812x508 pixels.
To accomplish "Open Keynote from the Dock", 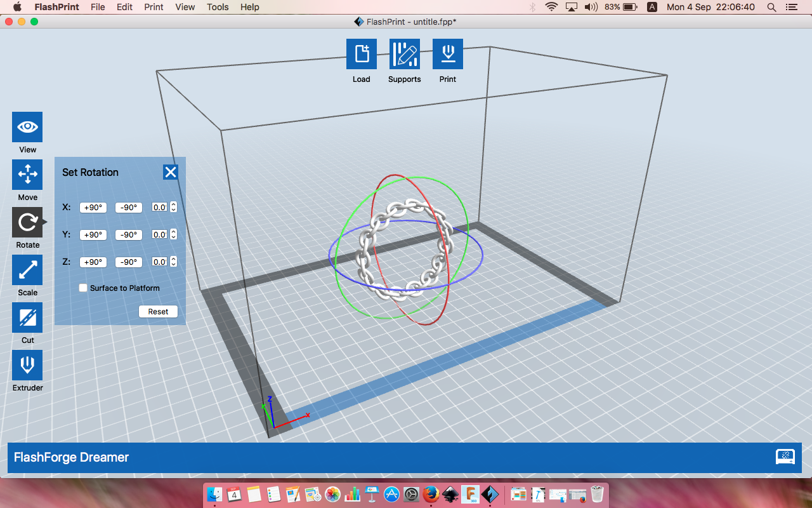I will 372,494.
